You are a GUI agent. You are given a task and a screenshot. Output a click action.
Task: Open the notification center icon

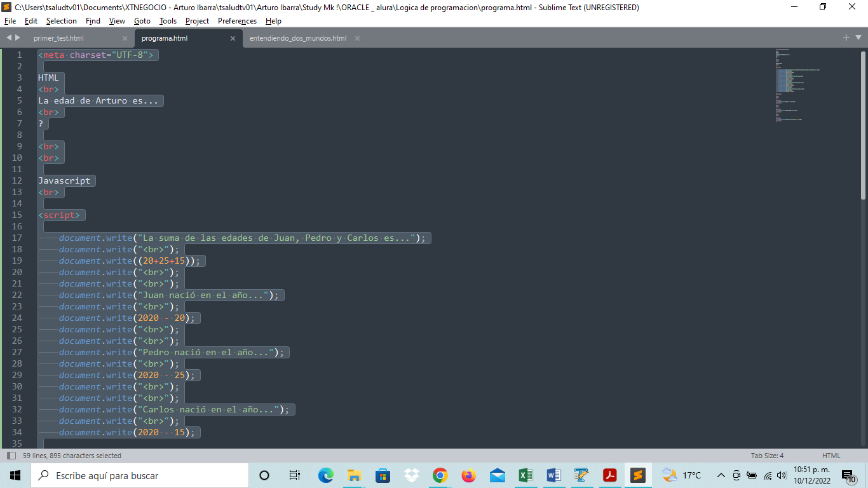point(850,476)
